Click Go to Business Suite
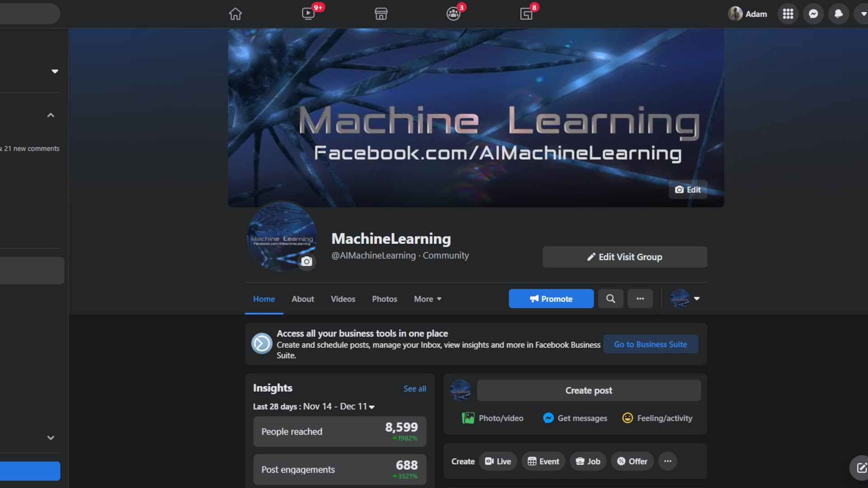 [x=651, y=344]
